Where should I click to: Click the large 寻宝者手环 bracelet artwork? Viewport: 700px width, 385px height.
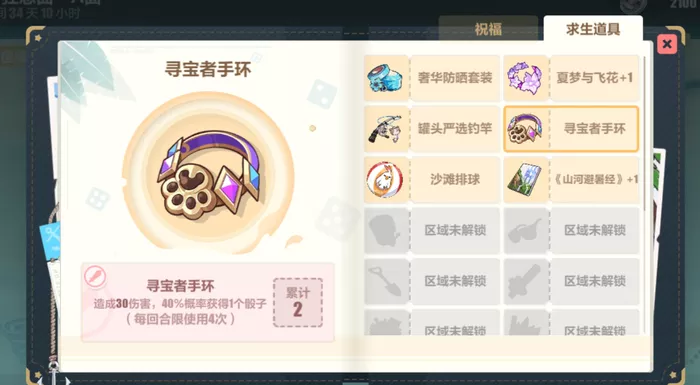point(208,172)
